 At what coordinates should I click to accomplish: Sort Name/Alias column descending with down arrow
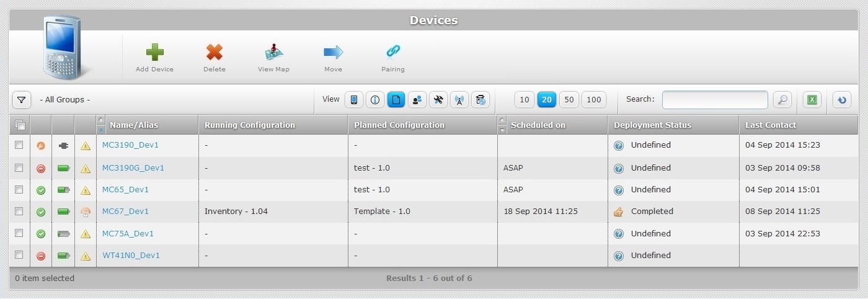tap(101, 129)
